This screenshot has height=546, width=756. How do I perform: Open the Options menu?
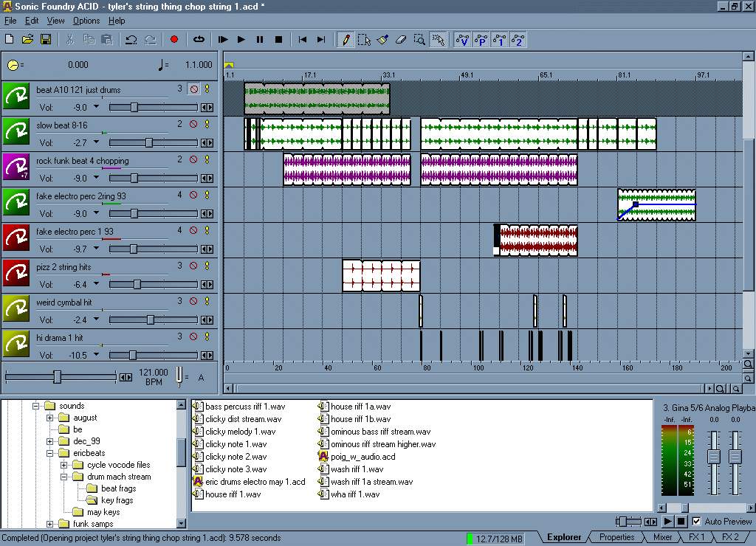86,21
